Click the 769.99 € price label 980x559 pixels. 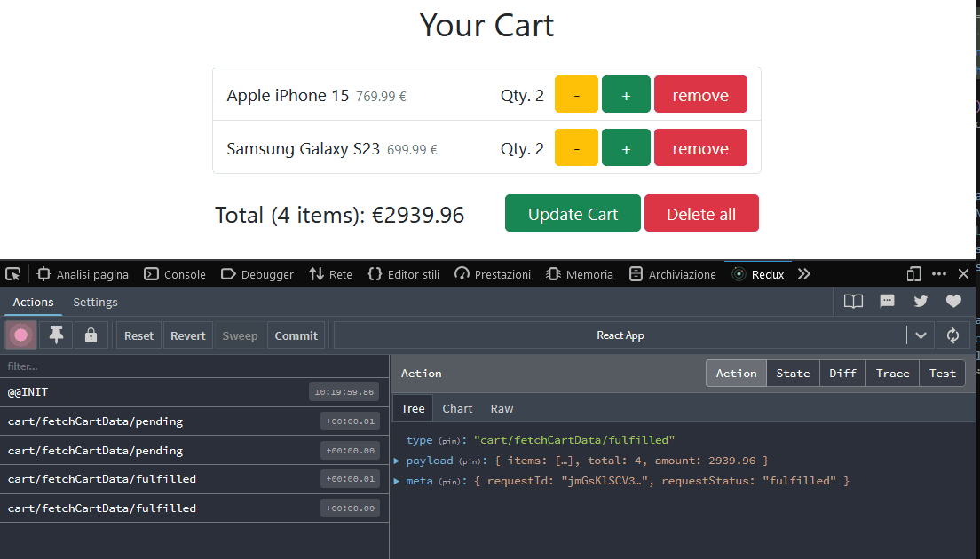point(381,96)
